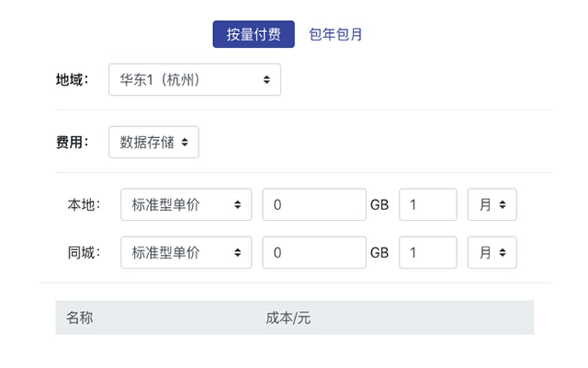Click the 同城 duration input showing 1

pyautogui.click(x=428, y=252)
